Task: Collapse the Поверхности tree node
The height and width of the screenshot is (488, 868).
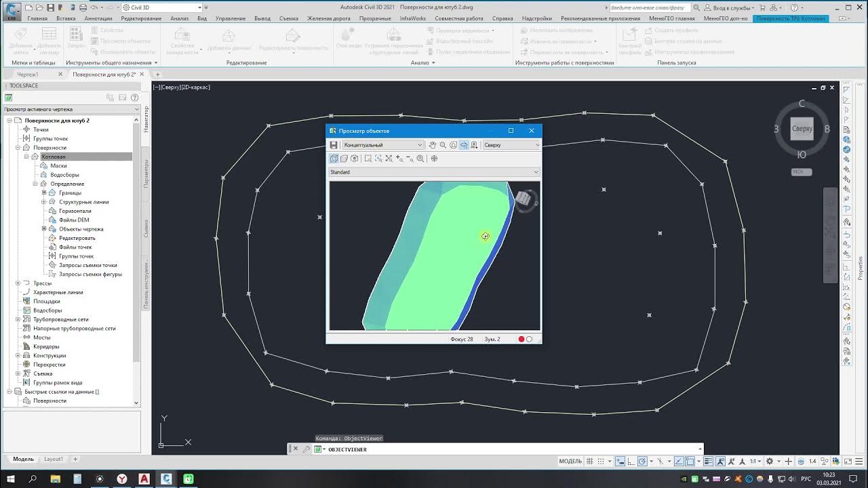Action: pyautogui.click(x=18, y=148)
